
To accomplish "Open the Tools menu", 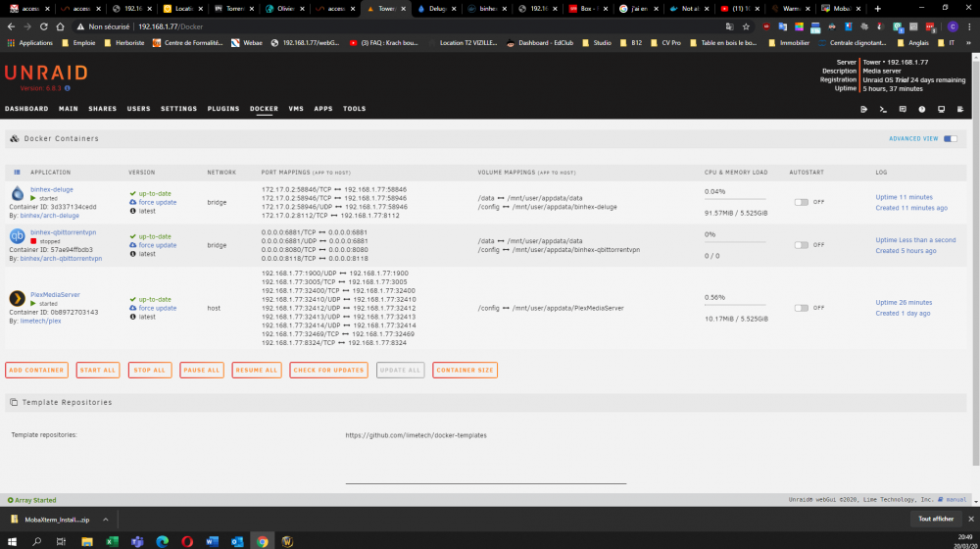I will click(355, 109).
